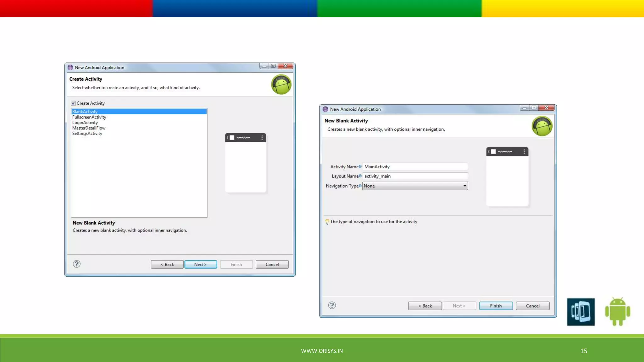Click Activity Name info icon

pos(360,167)
